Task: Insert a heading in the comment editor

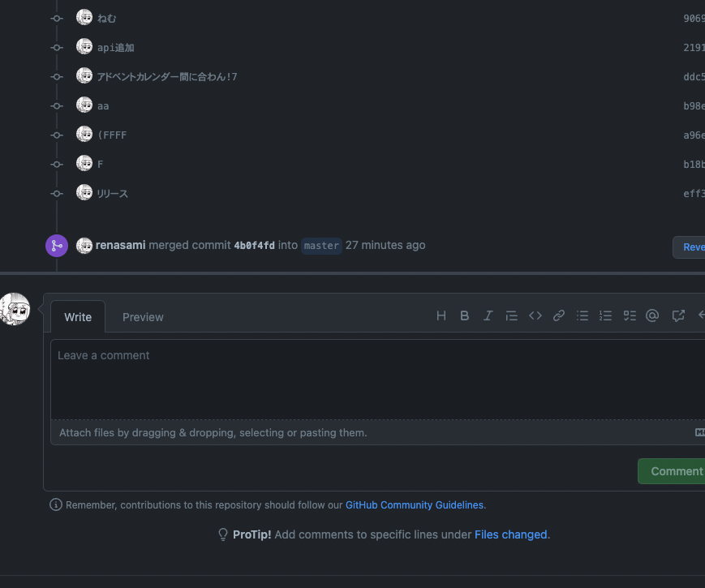Action: pyautogui.click(x=441, y=315)
